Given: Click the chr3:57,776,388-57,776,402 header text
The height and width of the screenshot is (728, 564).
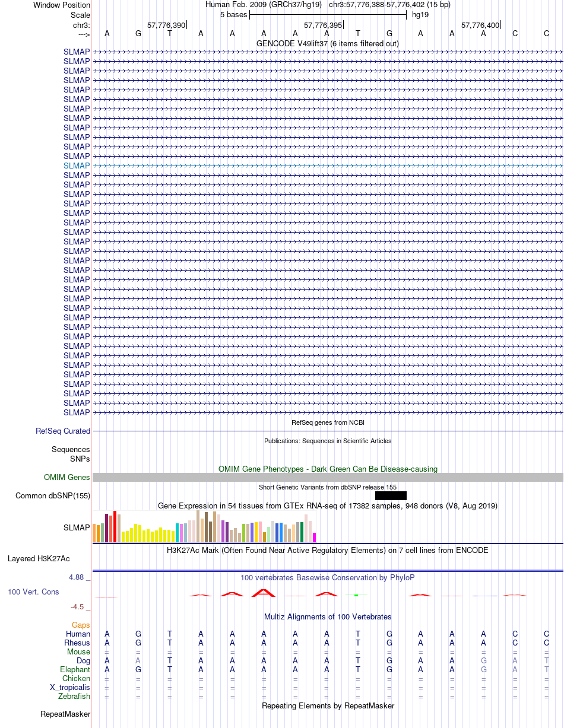Looking at the screenshot, I should (x=389, y=5).
